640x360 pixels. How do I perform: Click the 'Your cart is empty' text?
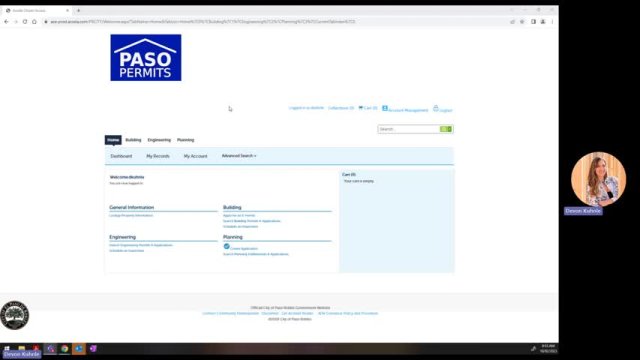359,181
